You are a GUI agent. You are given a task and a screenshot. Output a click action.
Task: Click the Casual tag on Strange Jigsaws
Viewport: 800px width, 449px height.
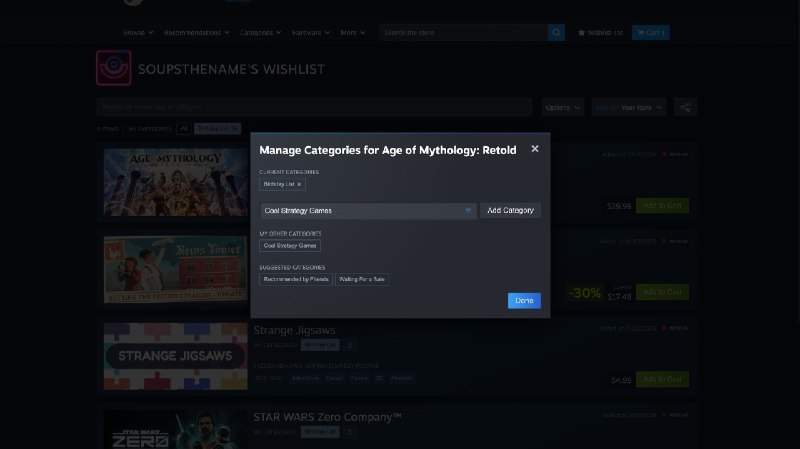click(335, 378)
